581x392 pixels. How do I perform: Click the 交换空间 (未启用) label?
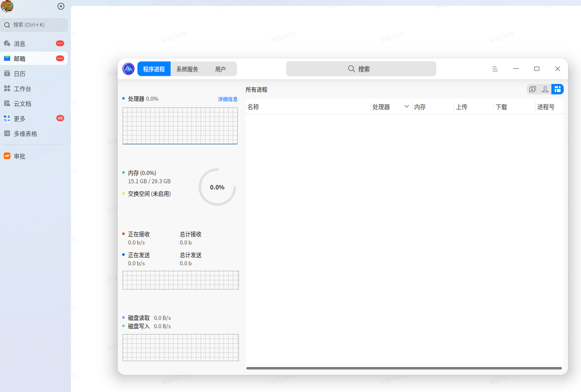149,194
